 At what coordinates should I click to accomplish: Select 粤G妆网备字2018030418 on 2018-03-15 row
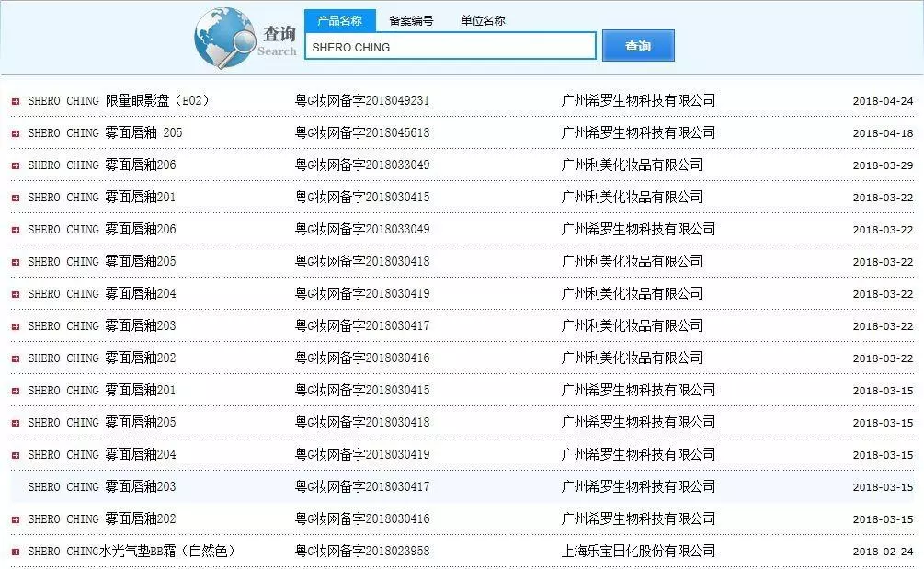[362, 422]
